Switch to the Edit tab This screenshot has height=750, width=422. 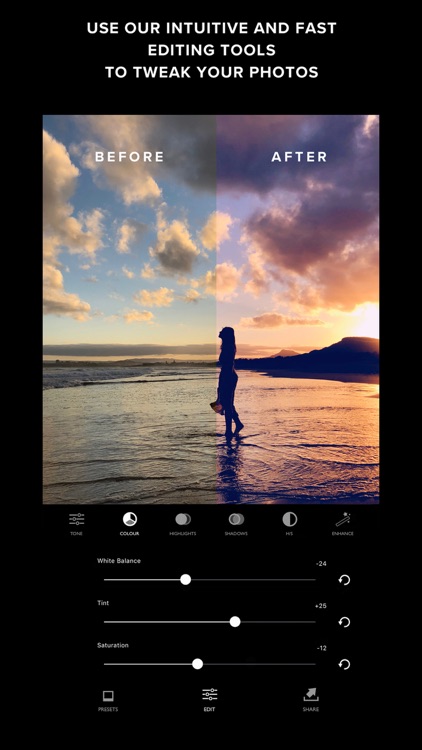coord(210,700)
